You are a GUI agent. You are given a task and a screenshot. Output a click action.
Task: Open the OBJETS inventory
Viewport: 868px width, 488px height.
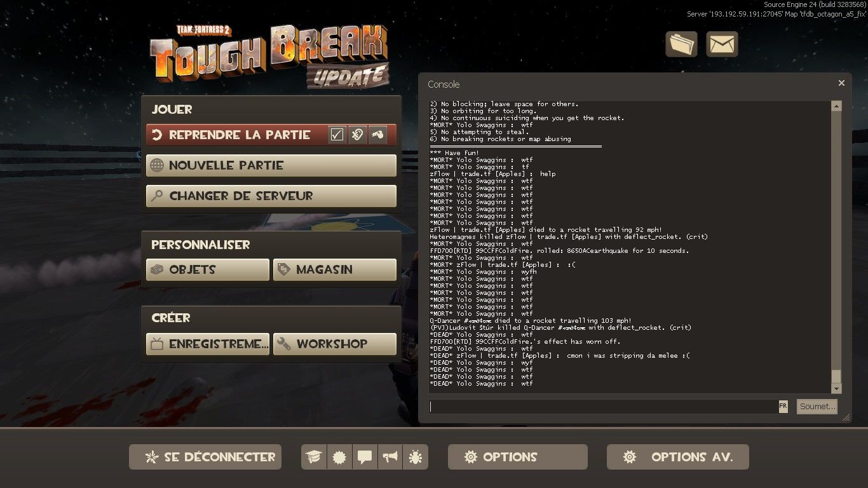pos(207,269)
